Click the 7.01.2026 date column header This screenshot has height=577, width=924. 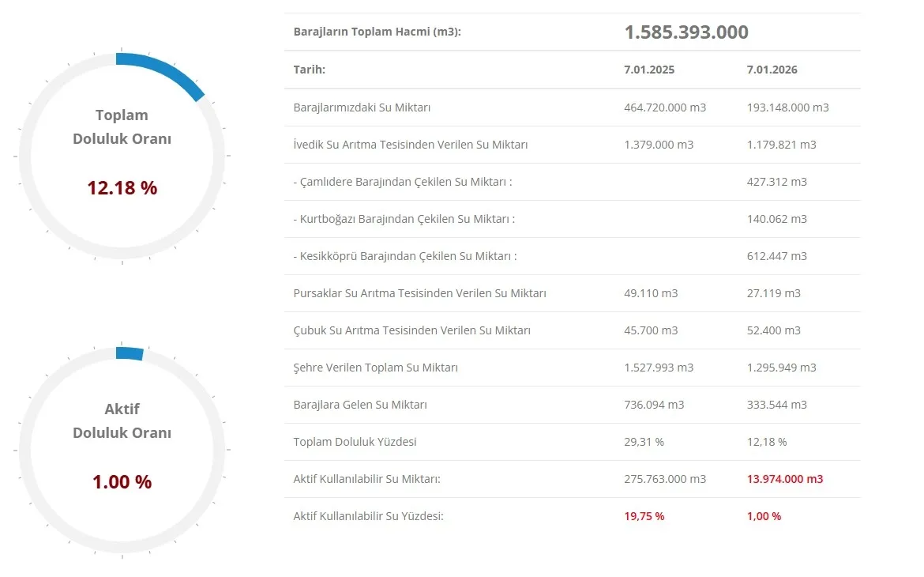772,70
